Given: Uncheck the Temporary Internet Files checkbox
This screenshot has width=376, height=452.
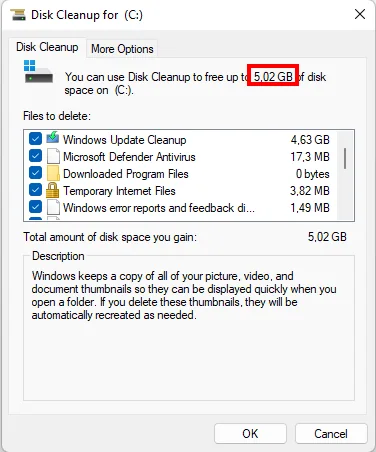Looking at the screenshot, I should pos(35,190).
